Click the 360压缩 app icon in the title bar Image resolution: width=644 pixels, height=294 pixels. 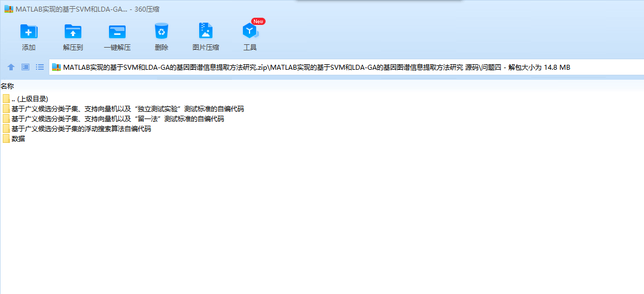pyautogui.click(x=8, y=9)
